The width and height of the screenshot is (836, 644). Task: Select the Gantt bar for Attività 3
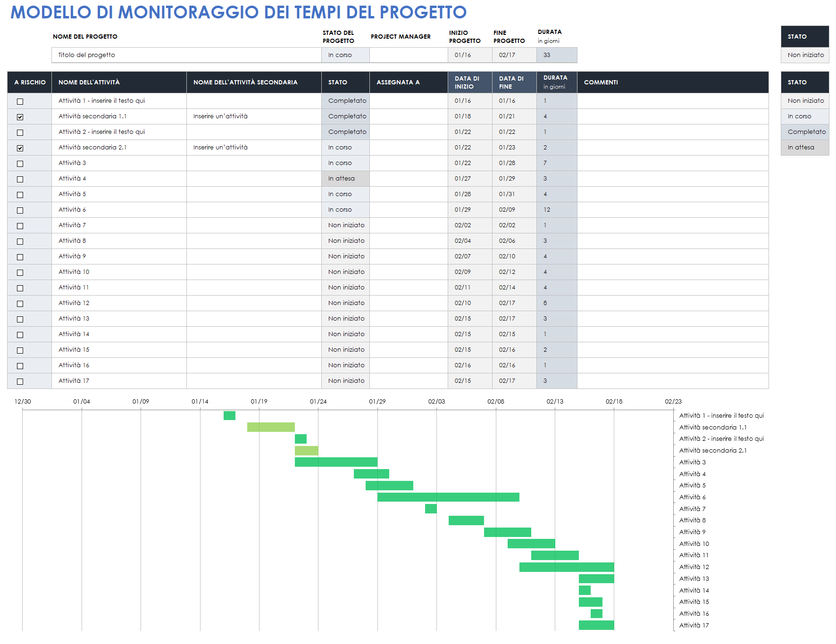[336, 462]
